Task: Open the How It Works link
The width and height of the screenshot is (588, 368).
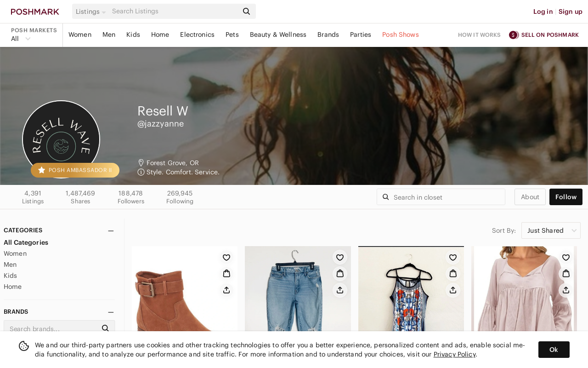Action: pos(479,35)
